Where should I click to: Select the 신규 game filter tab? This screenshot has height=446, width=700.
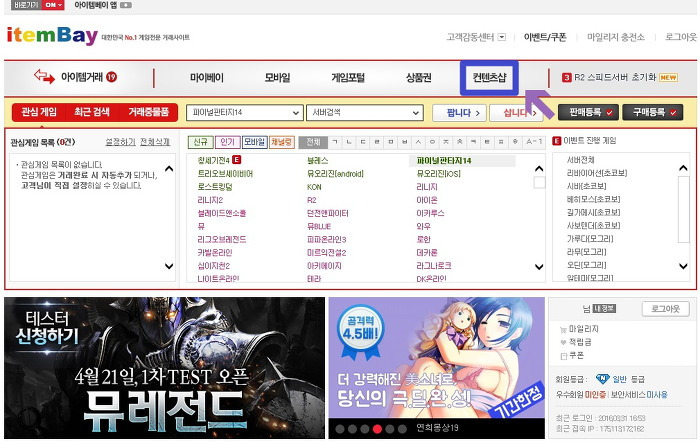(x=200, y=142)
